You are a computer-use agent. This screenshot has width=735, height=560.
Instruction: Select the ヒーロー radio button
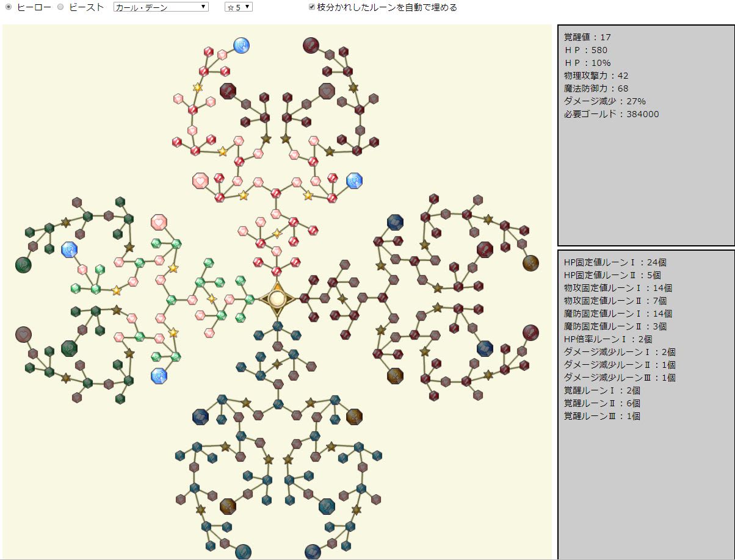(9, 7)
